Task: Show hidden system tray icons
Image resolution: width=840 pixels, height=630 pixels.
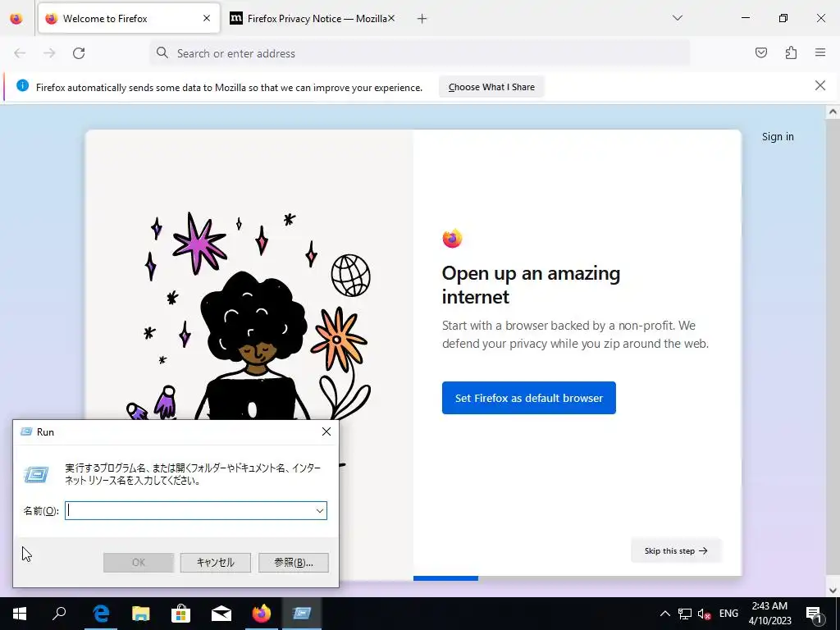Action: pyautogui.click(x=664, y=614)
